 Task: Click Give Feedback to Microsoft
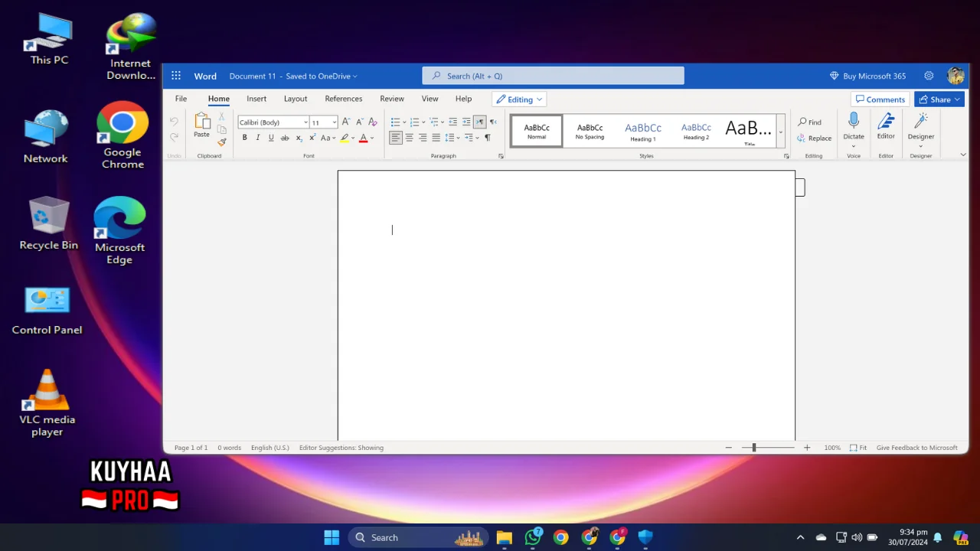916,448
